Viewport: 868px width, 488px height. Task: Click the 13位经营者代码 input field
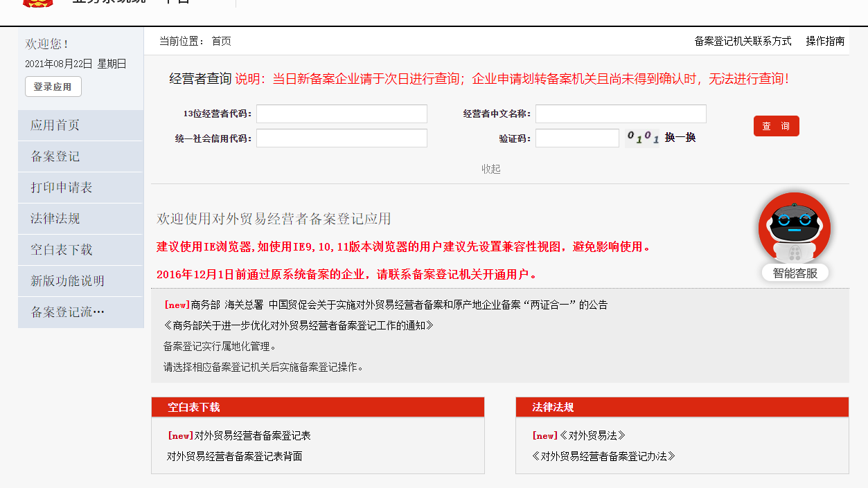coord(342,114)
